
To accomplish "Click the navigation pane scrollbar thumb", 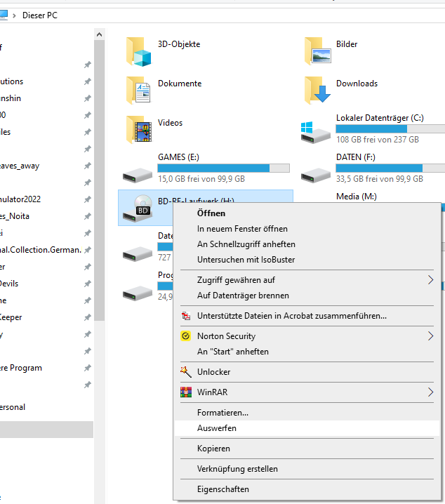I will click(x=99, y=180).
